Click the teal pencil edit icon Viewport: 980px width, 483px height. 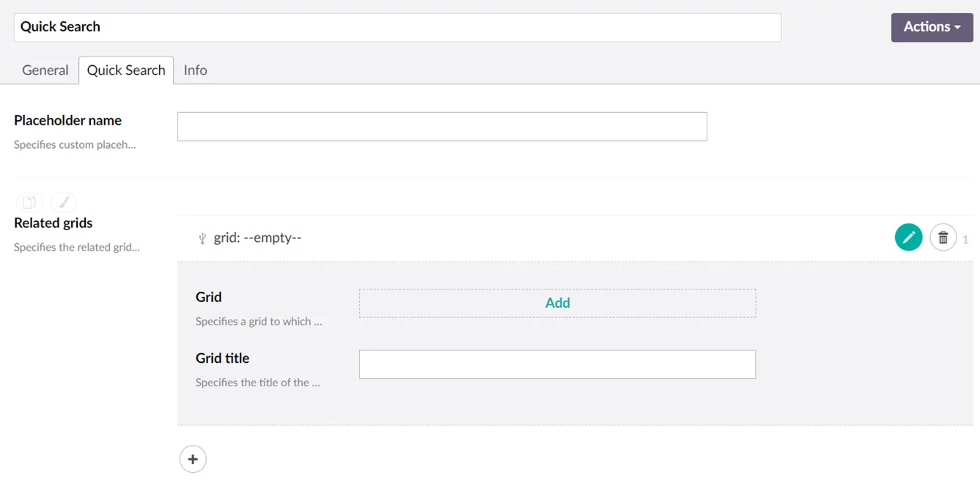coord(908,237)
